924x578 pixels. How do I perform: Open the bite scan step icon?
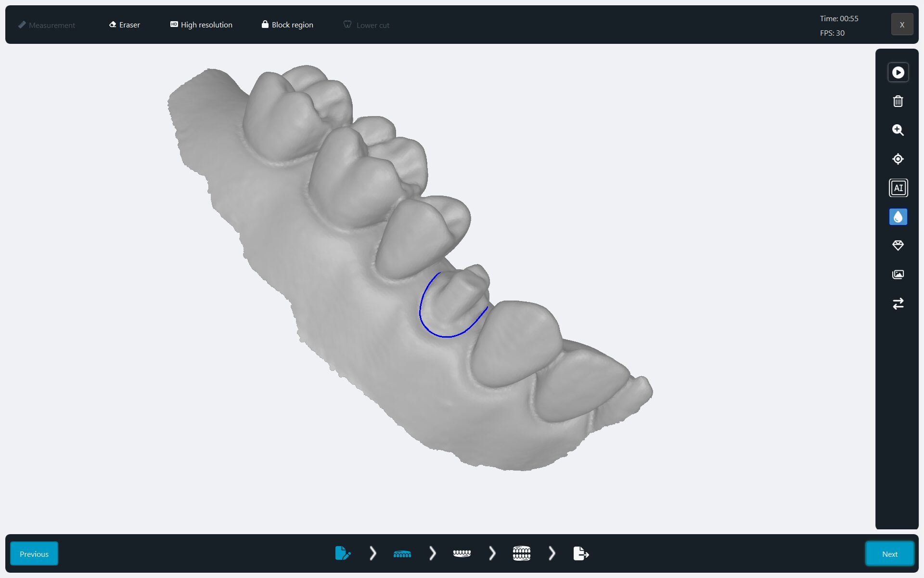(521, 553)
